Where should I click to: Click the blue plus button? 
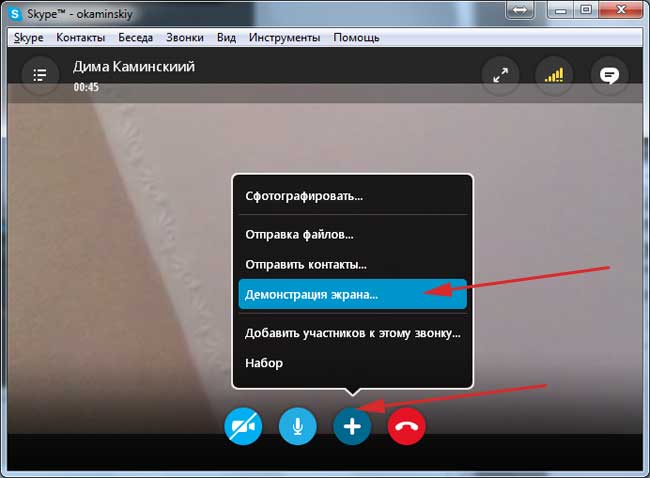(x=351, y=427)
